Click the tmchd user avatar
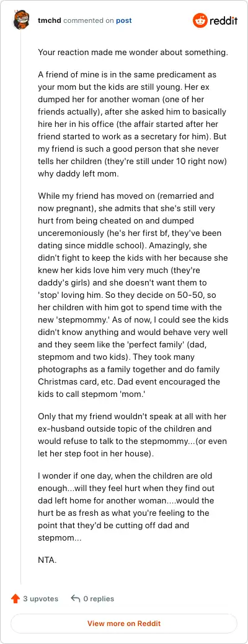The image size is (248, 644). coord(21,20)
